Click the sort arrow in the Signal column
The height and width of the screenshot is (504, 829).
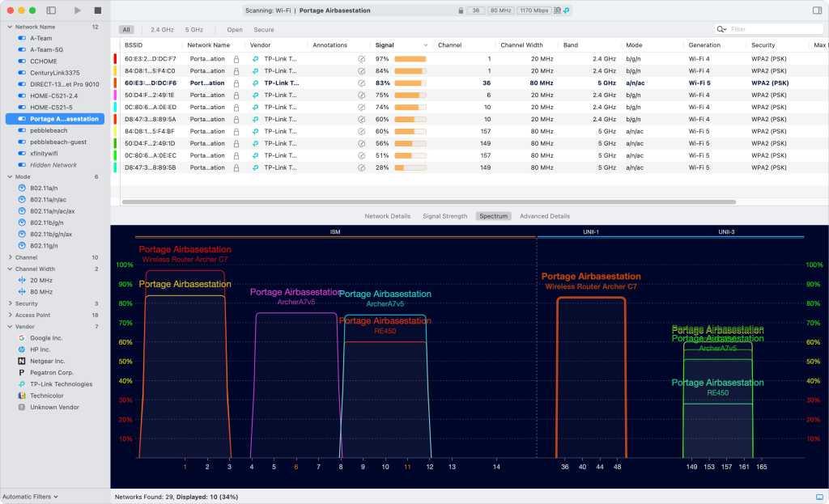[426, 45]
